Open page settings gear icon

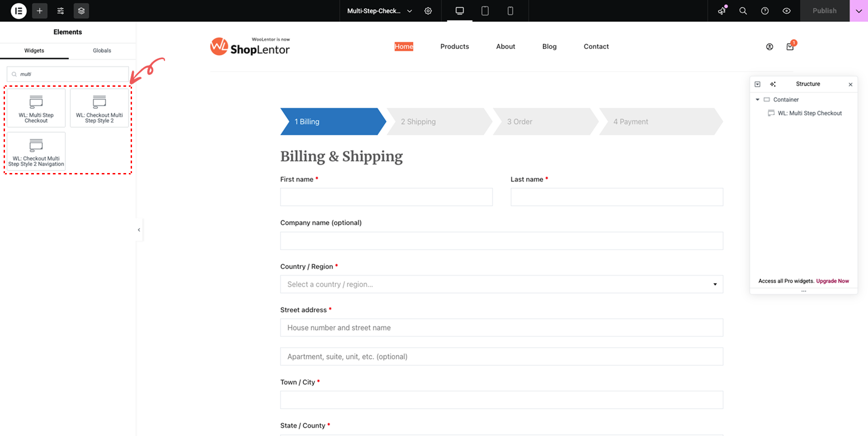point(428,10)
